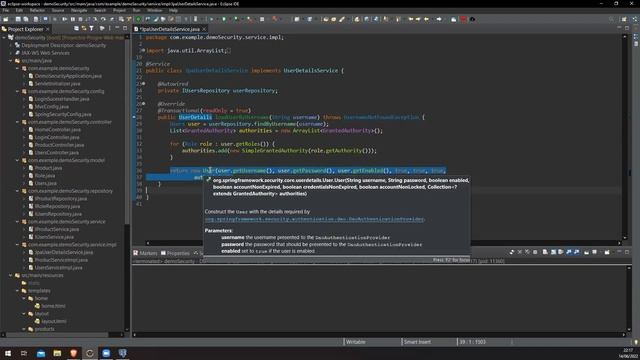This screenshot has height=360, width=640.
Task: Click the search magnifier in the toolbar
Action: [x=611, y=19]
